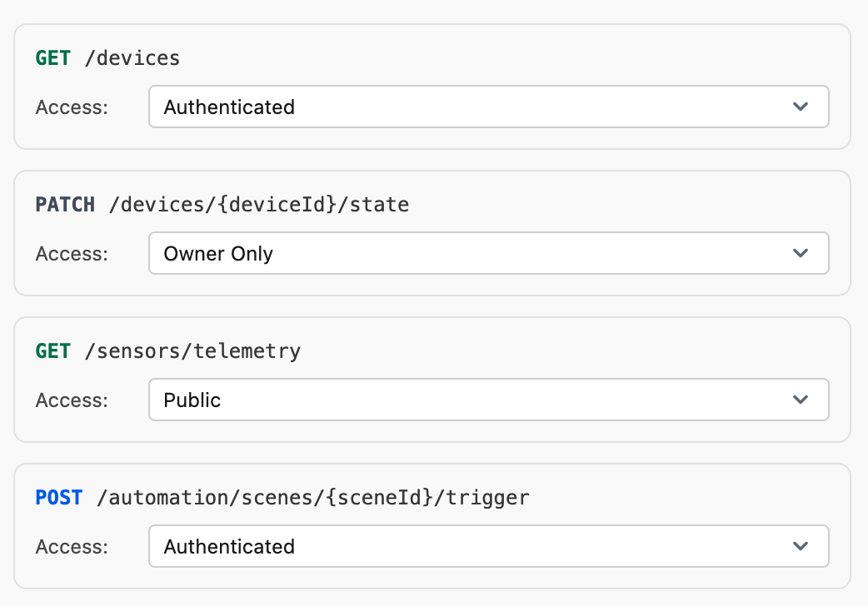Open the Access dropdown for the trigger endpoint
The image size is (868, 606).
coord(488,546)
